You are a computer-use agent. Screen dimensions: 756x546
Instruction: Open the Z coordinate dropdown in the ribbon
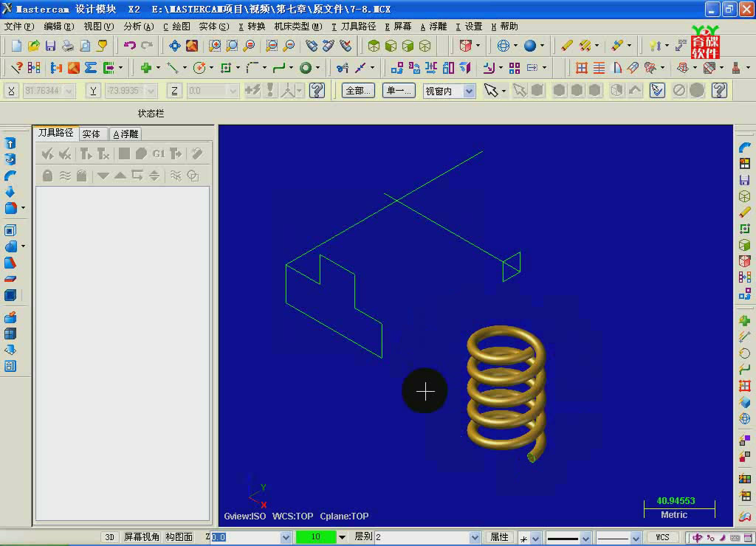click(233, 91)
